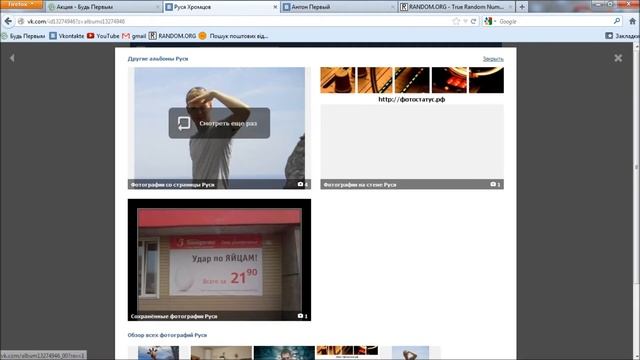Open the Сохранённые фотографии Руся album
The image size is (640, 360).
pyautogui.click(x=219, y=260)
